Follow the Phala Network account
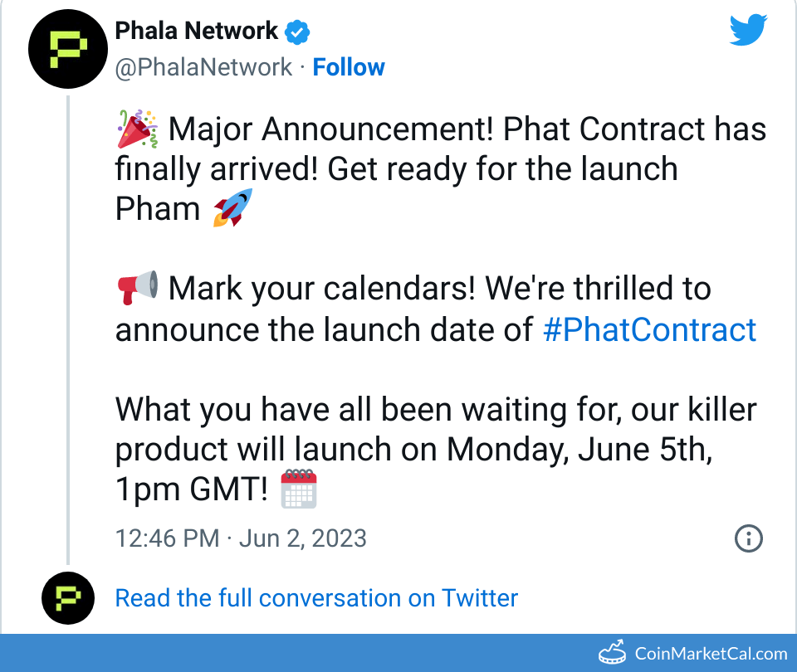Viewport: 797px width, 672px height. (x=348, y=67)
